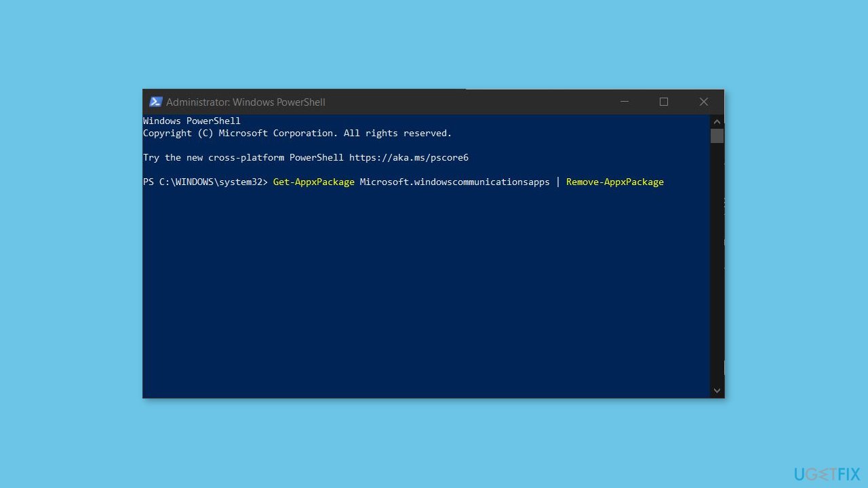Screen dimensions: 868x488
Task: Click the Get-AppxPackage command text
Action: coord(313,182)
